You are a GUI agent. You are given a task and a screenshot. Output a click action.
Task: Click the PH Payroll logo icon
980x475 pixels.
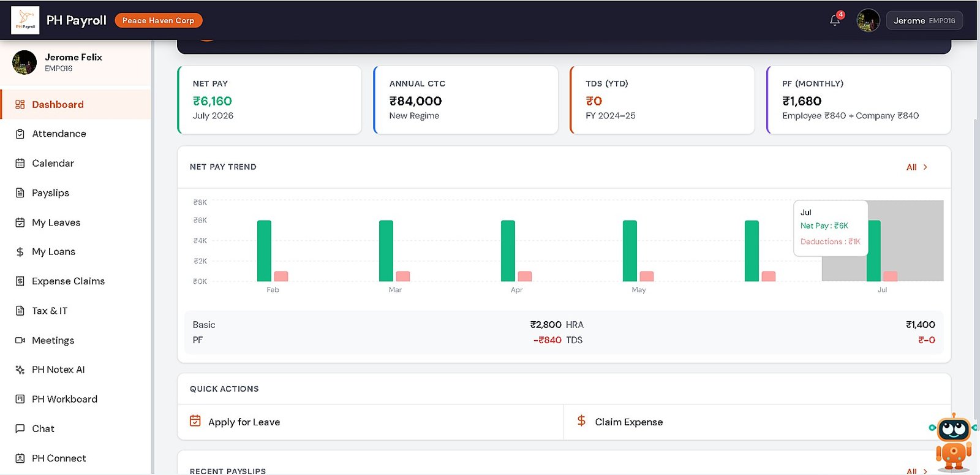(x=25, y=20)
